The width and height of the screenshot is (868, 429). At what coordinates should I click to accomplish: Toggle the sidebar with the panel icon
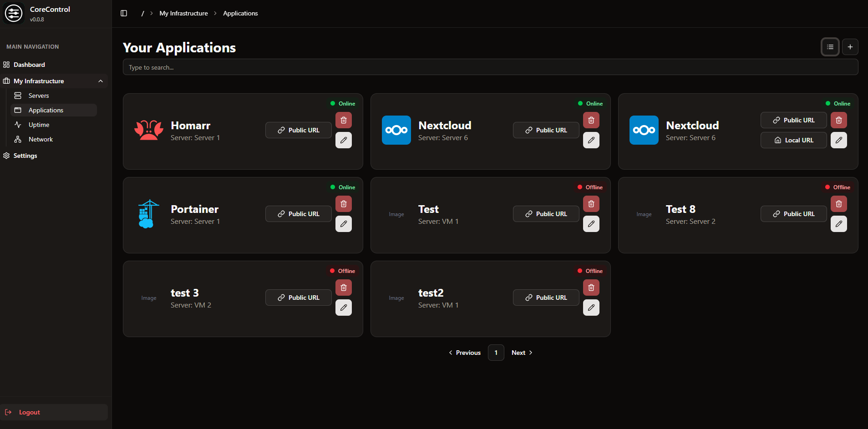(x=124, y=13)
